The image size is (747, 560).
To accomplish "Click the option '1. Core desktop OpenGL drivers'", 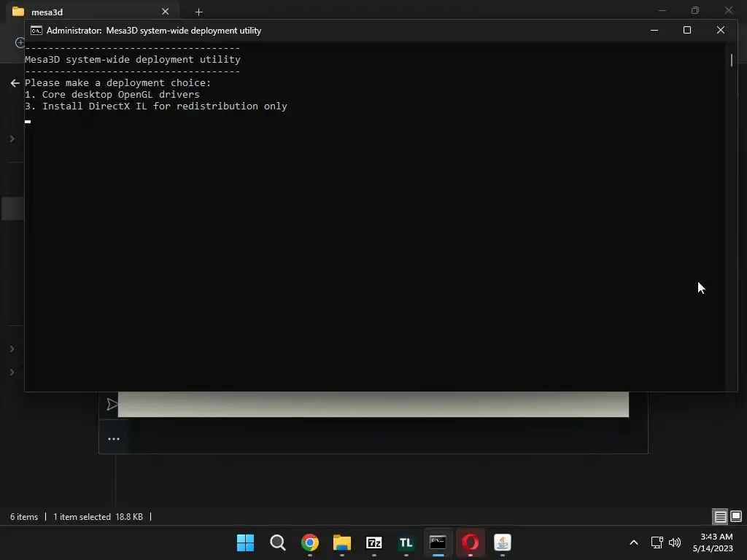I will 112,95.
